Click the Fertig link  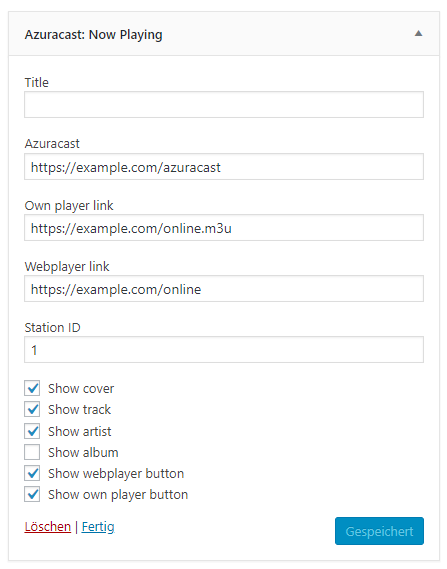pos(98,527)
